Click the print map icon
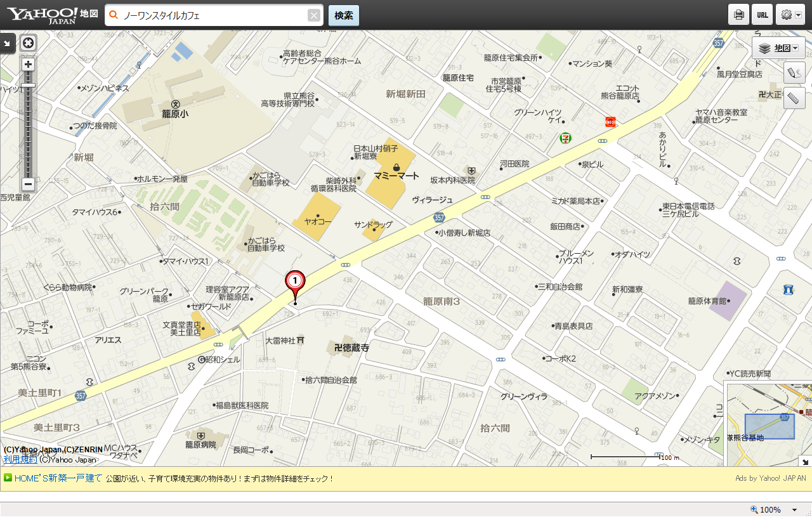The width and height of the screenshot is (812, 517). click(738, 15)
